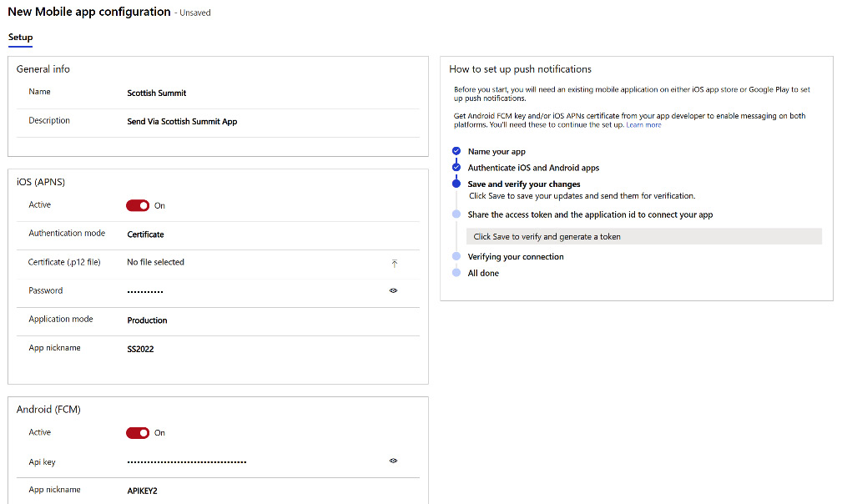The width and height of the screenshot is (842, 504).
Task: Select 'Click Save to verify and generate a token' box
Action: coord(644,237)
